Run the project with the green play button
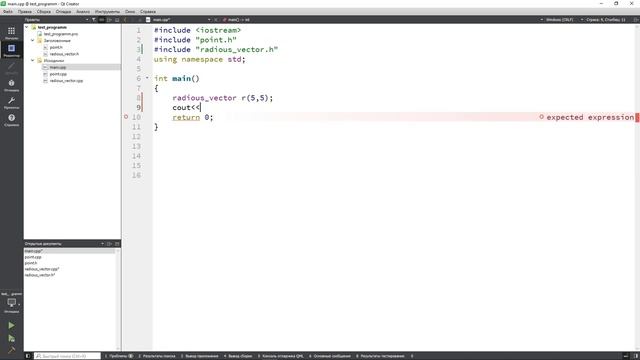This screenshot has width=640, height=360. point(11,325)
